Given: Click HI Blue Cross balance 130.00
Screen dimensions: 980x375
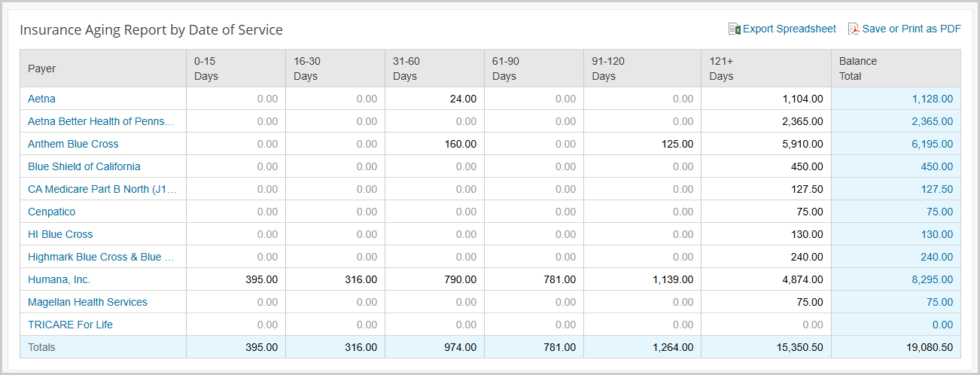Looking at the screenshot, I should [936, 234].
